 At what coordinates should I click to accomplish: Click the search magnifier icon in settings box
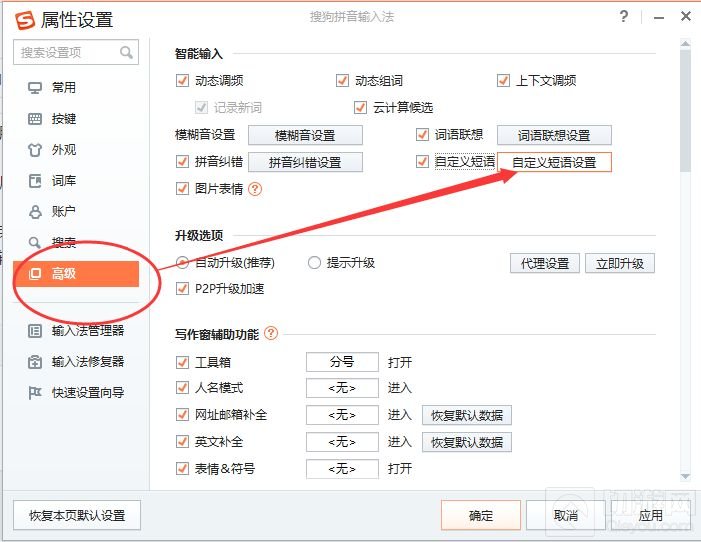coord(127,52)
